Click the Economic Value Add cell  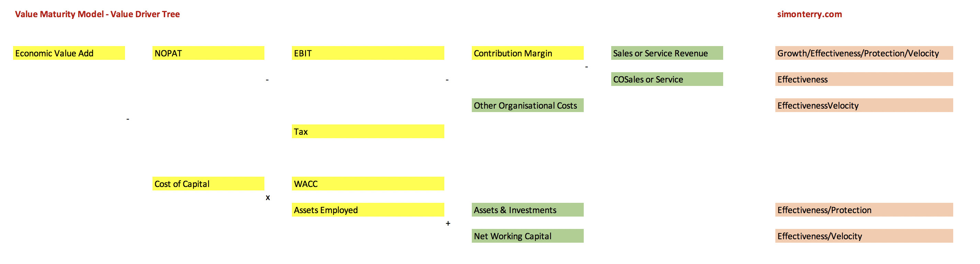69,53
